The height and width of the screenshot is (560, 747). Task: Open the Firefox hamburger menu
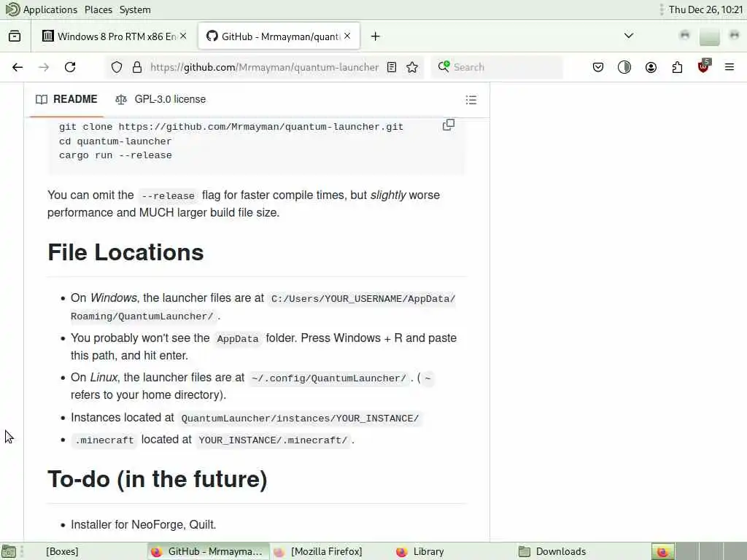click(x=729, y=67)
